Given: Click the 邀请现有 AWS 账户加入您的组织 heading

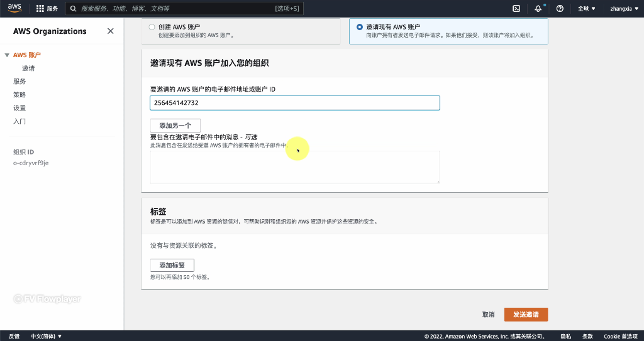Looking at the screenshot, I should [x=209, y=63].
